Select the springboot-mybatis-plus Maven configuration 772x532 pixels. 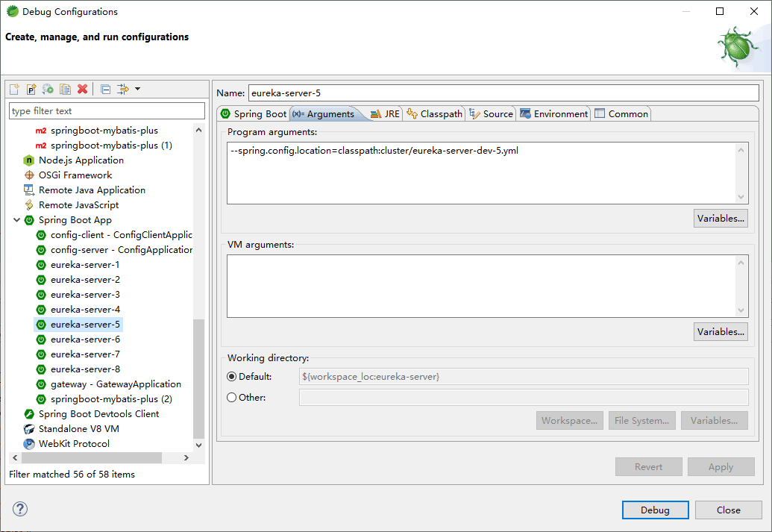click(97, 131)
